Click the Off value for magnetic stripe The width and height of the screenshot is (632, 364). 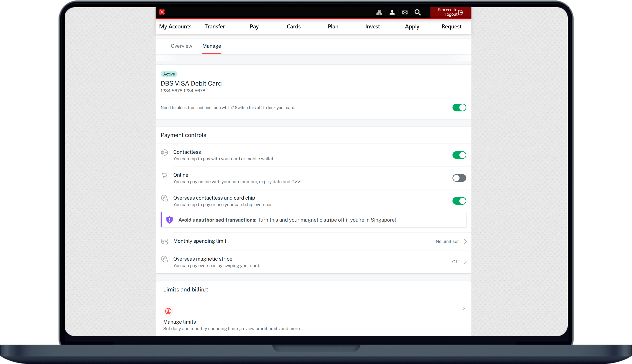(x=455, y=262)
